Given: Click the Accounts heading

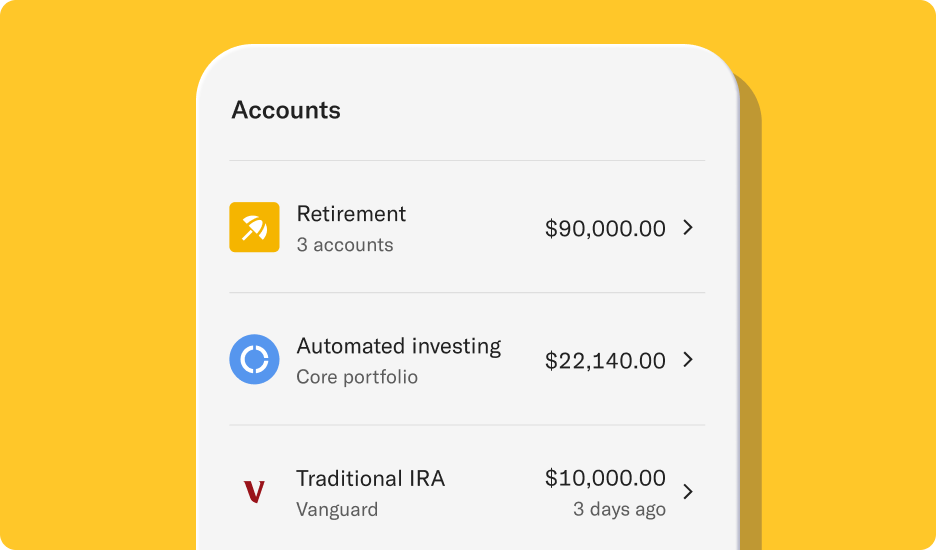Looking at the screenshot, I should [x=286, y=110].
